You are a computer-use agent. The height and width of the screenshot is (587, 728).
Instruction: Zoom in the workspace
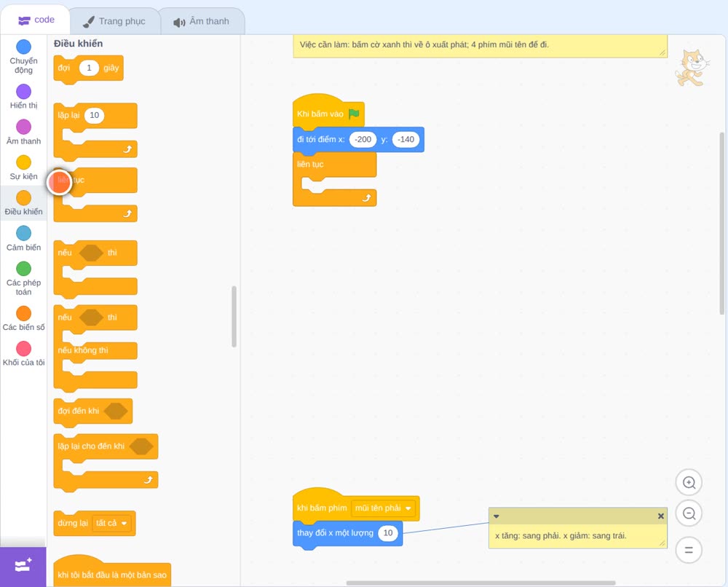tap(689, 483)
